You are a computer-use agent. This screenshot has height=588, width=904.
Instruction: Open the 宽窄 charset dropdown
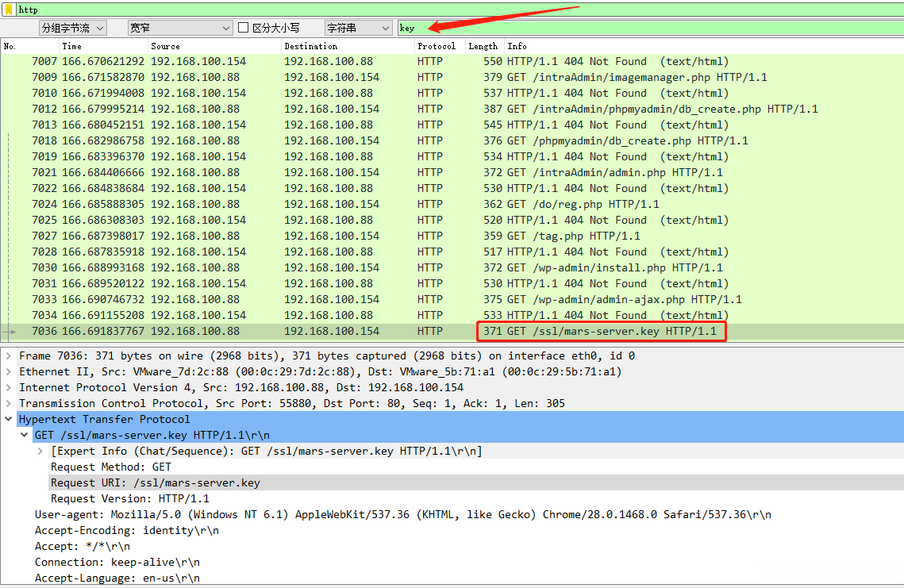pos(180,28)
